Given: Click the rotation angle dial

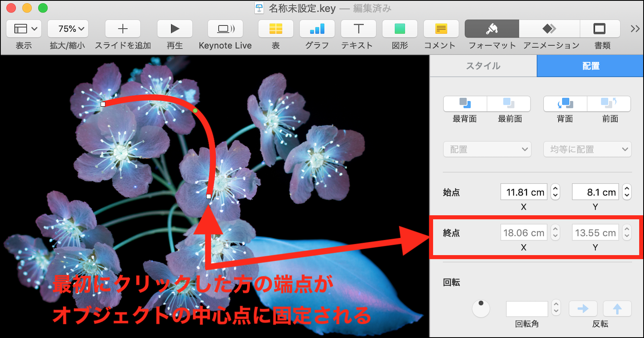Looking at the screenshot, I should coord(481,309).
